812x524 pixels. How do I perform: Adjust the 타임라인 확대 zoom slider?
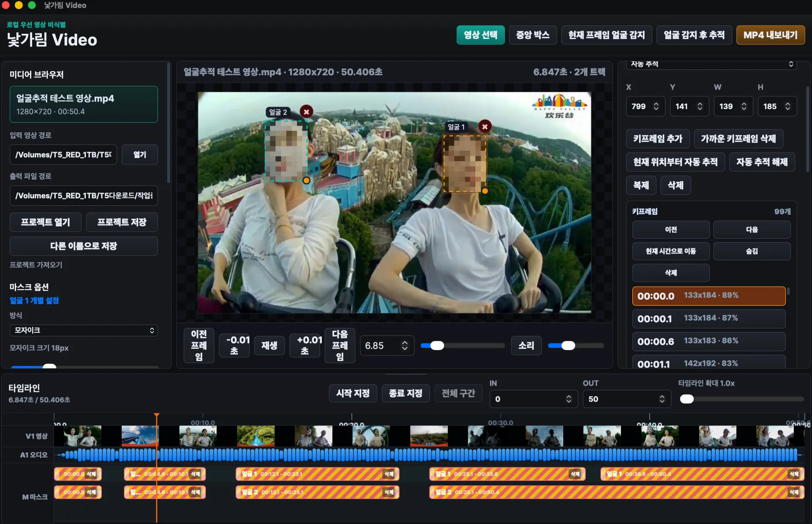coord(741,399)
